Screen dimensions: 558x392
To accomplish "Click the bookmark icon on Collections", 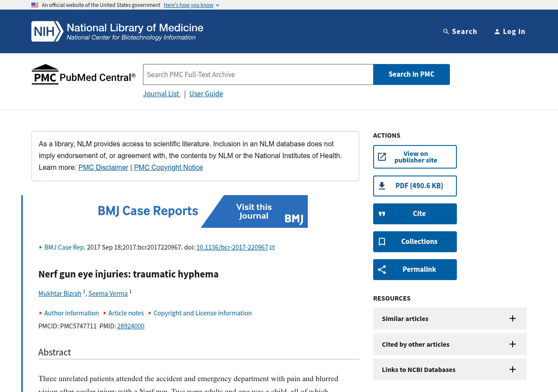I will point(382,242).
